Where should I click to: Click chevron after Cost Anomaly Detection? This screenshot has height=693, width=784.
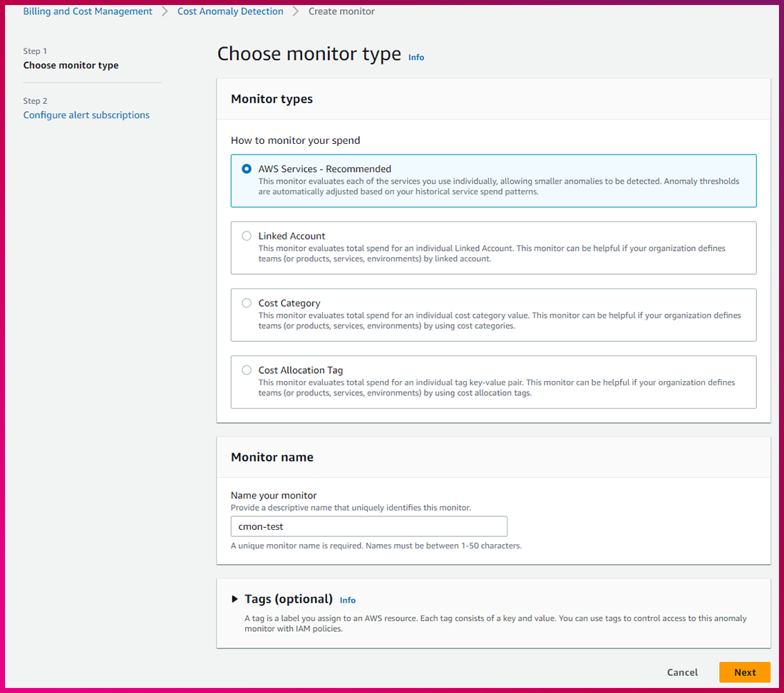(296, 11)
